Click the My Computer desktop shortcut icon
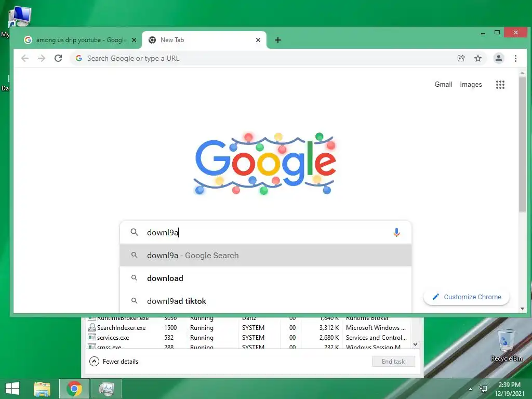The height and width of the screenshot is (399, 532). coord(20,17)
